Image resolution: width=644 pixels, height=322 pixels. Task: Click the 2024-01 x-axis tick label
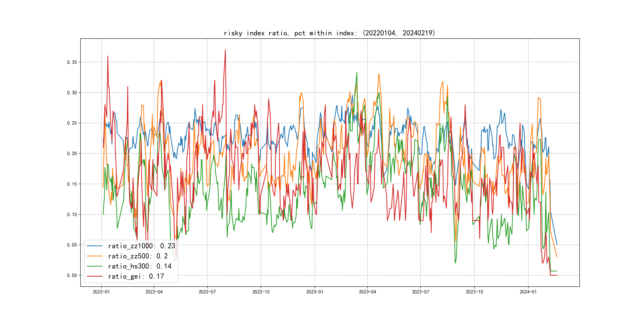pyautogui.click(x=528, y=292)
